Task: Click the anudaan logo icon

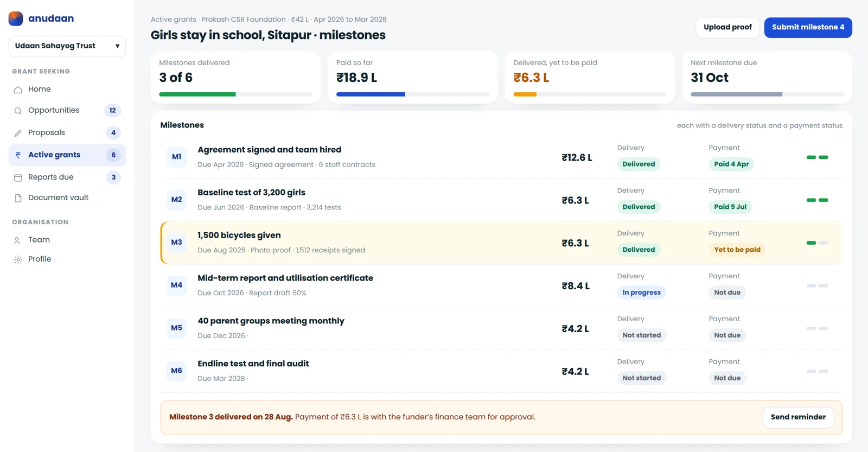Action: click(x=16, y=18)
